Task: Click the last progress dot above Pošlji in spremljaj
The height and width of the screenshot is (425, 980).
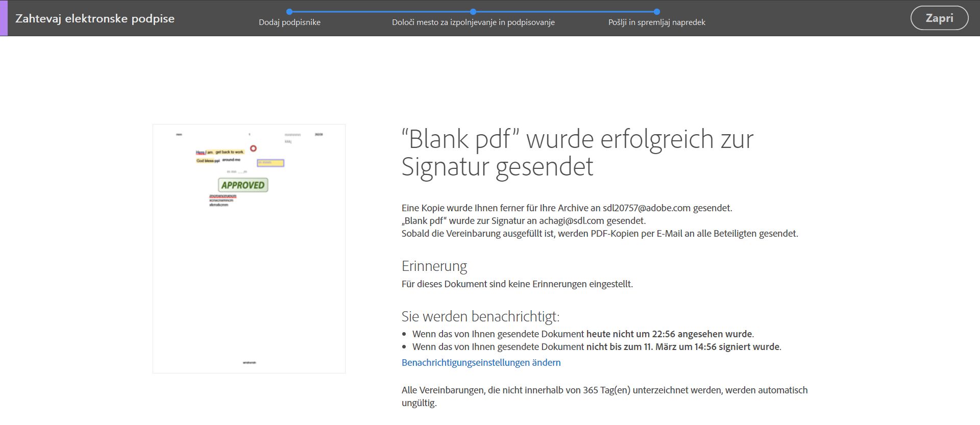Action: point(657,11)
